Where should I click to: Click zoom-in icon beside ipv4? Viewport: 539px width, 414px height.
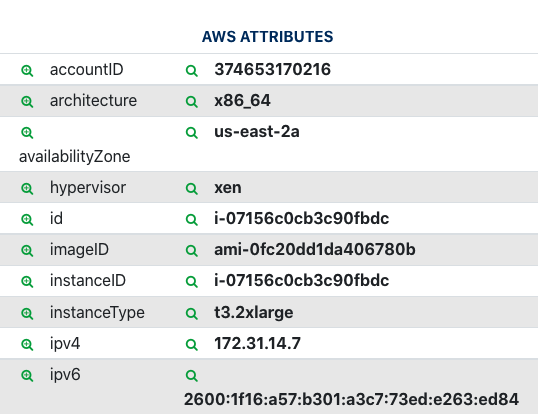pos(27,344)
